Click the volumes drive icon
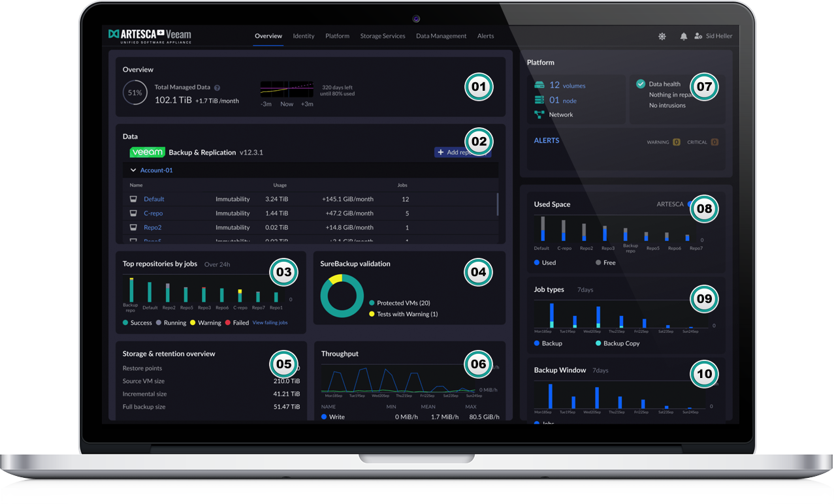The width and height of the screenshot is (834, 504). point(539,86)
